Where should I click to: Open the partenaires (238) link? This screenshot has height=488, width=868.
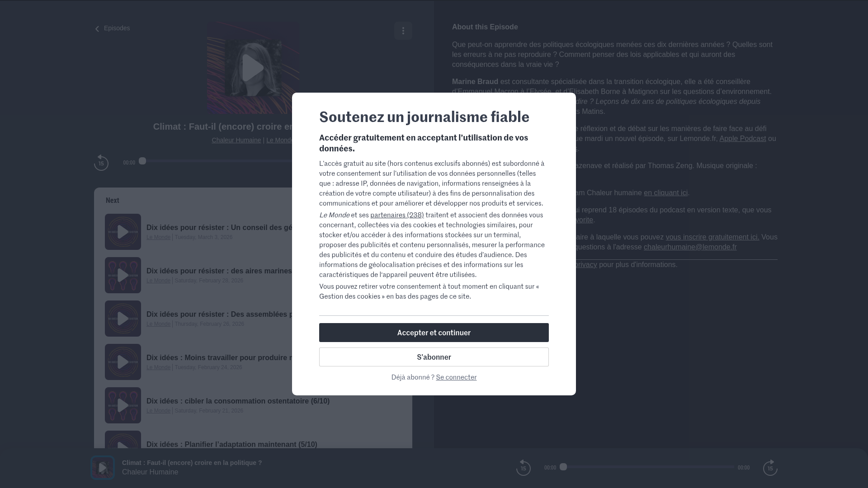[397, 215]
